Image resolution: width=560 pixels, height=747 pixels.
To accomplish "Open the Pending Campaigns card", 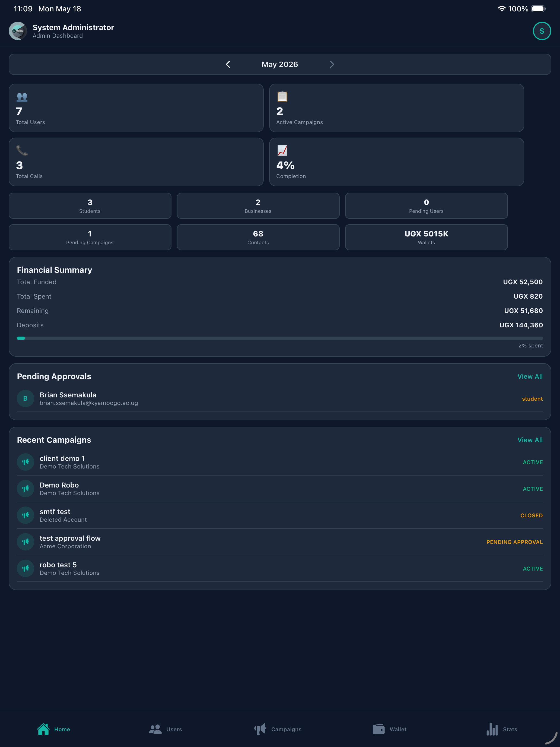I will click(x=90, y=237).
